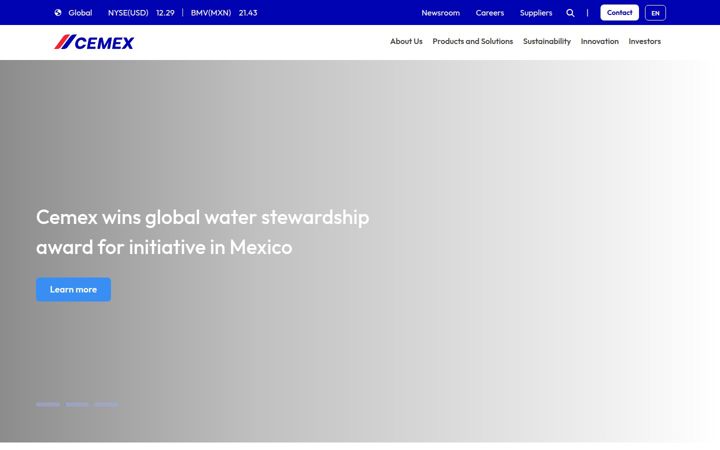
Task: Open the Innovation menu
Action: coord(600,41)
